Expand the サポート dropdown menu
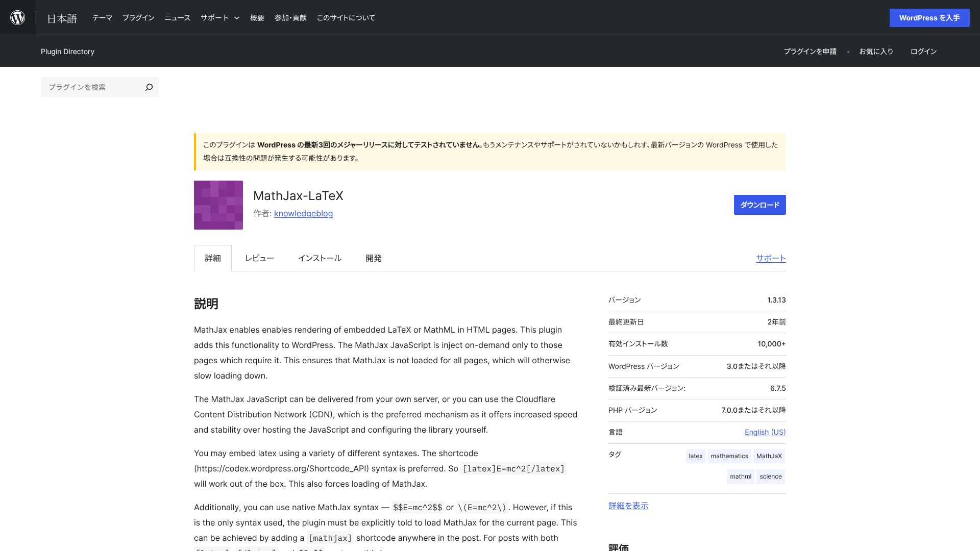980x551 pixels. (220, 18)
